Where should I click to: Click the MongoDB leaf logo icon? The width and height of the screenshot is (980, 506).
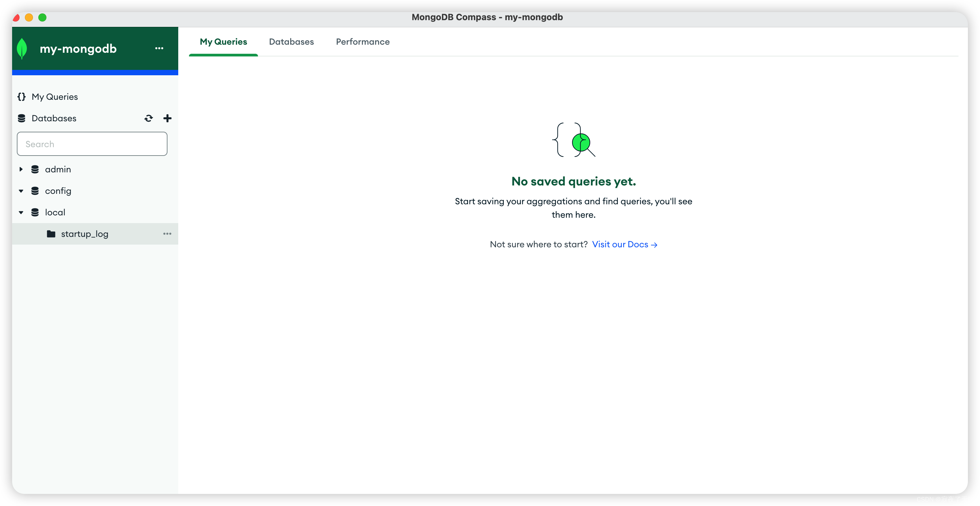pos(22,49)
